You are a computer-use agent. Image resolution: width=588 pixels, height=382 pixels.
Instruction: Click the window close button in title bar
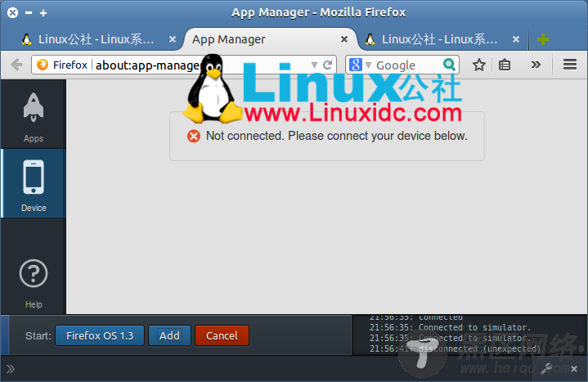point(12,13)
